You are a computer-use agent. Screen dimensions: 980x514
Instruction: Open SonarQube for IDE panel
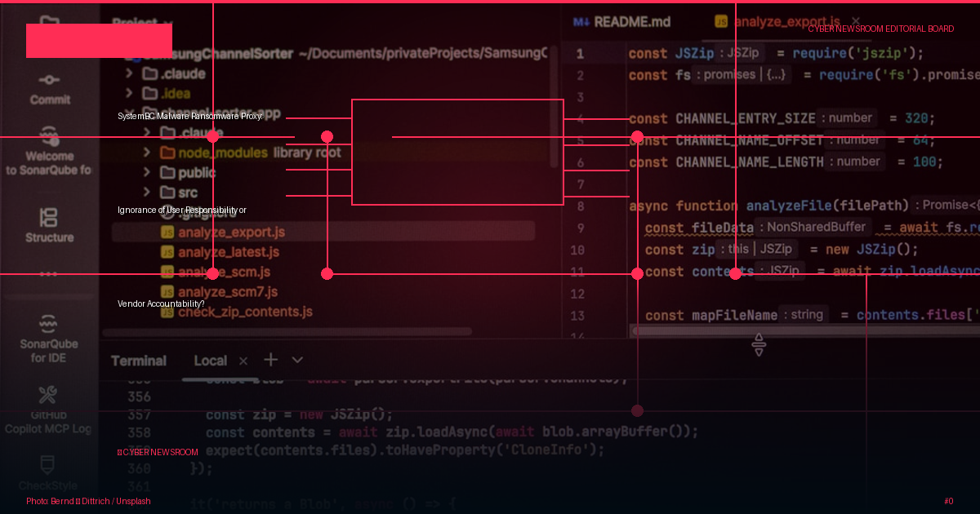coord(49,339)
